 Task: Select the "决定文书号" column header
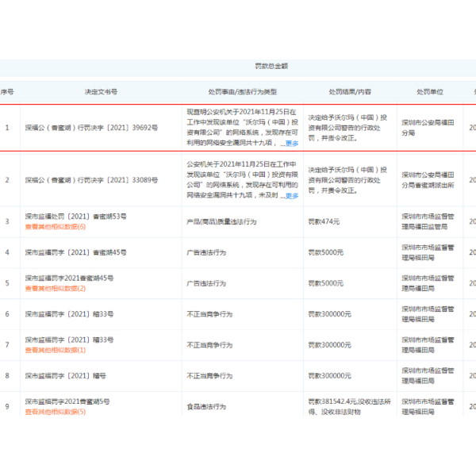point(101,92)
